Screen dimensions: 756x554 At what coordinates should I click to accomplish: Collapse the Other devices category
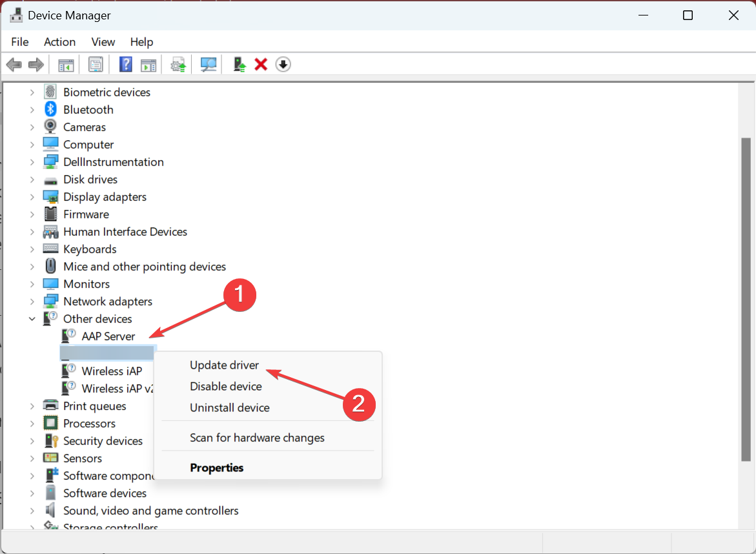(x=32, y=319)
